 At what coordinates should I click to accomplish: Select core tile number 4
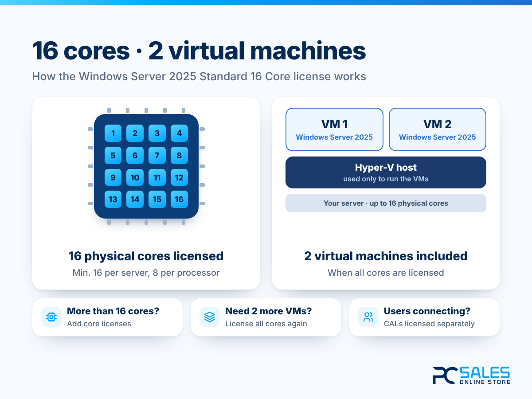pos(179,133)
